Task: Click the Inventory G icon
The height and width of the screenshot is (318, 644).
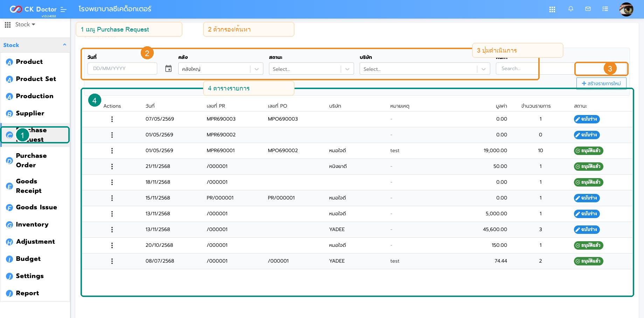Action: click(9, 225)
